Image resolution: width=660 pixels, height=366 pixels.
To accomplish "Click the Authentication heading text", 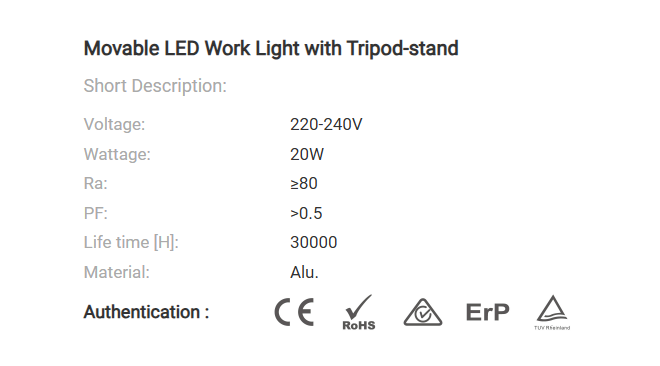I will click(x=146, y=312).
